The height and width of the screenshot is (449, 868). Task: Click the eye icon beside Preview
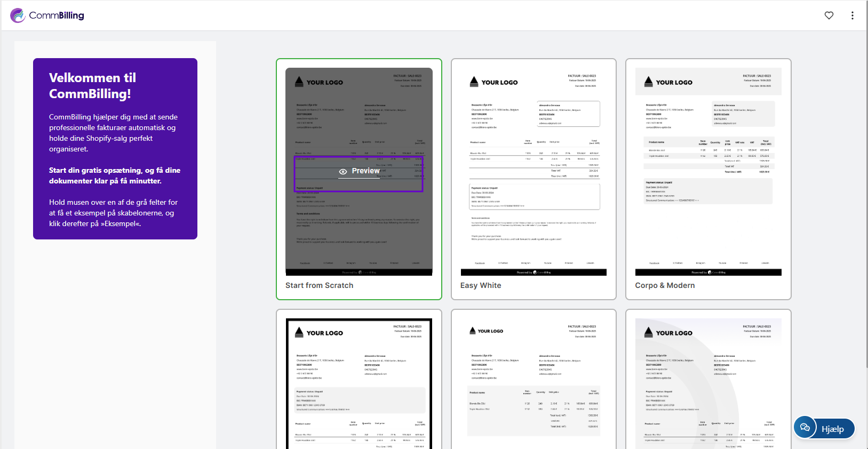click(x=343, y=171)
